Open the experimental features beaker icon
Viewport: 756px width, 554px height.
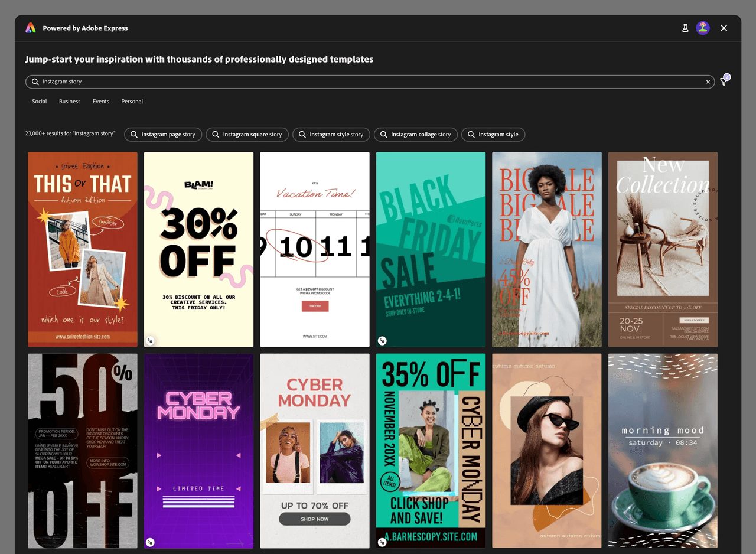click(x=685, y=28)
